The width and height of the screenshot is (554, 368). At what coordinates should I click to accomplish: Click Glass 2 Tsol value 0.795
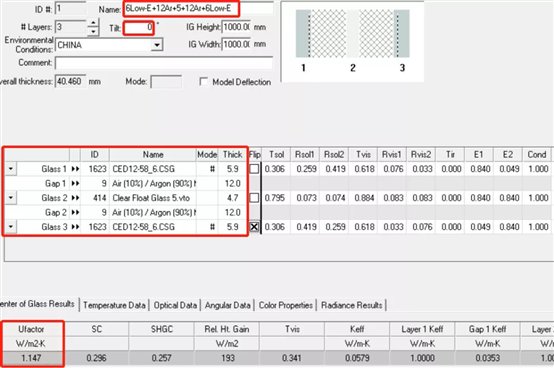[275, 198]
